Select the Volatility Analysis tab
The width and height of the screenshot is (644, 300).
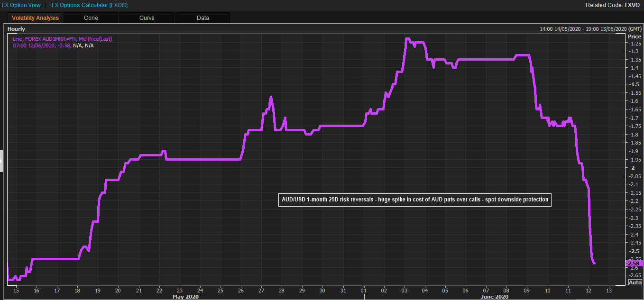[36, 18]
